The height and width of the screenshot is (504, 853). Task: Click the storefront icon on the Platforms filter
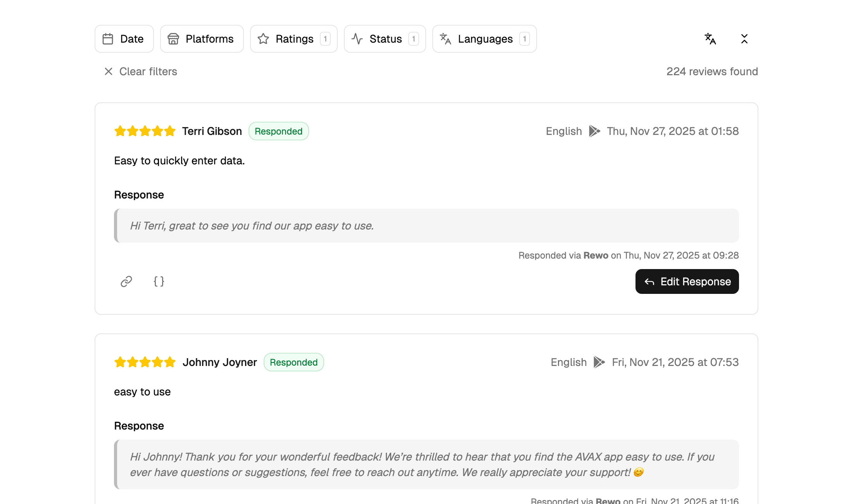173,39
